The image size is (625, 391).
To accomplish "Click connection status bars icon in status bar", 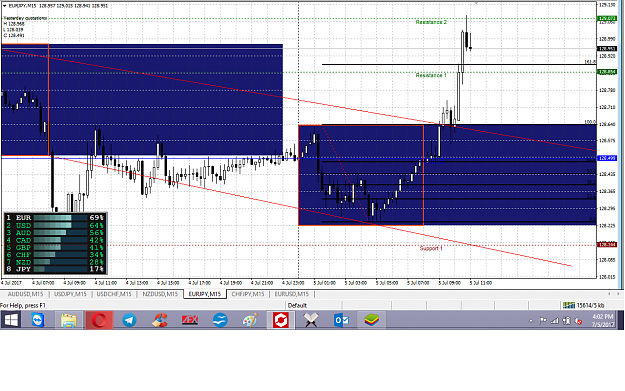I will [568, 305].
